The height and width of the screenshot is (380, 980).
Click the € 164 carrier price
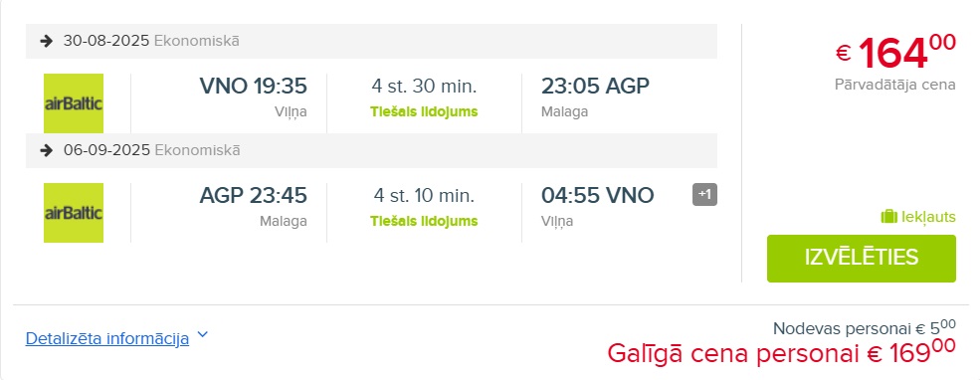click(x=895, y=53)
